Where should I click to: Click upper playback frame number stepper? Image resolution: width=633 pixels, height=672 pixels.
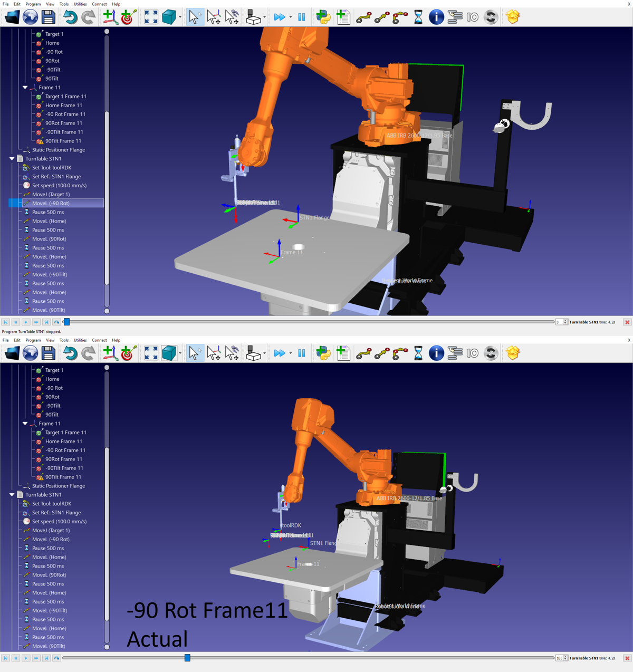coord(565,322)
